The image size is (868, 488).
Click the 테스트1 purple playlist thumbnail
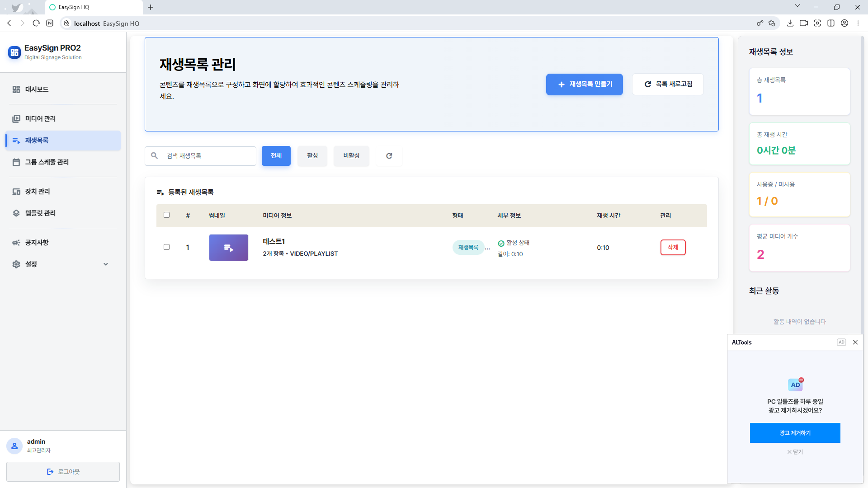click(228, 248)
